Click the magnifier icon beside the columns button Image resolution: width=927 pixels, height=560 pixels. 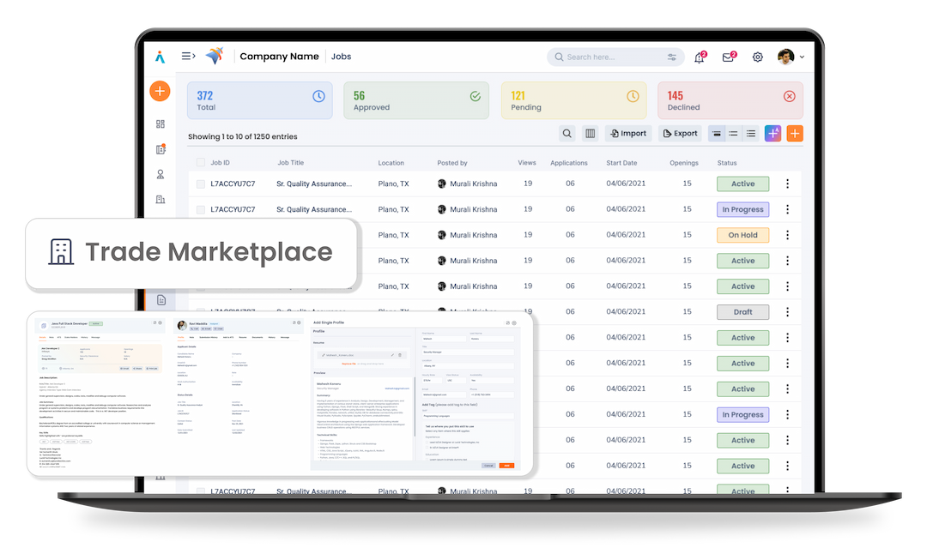pyautogui.click(x=566, y=134)
